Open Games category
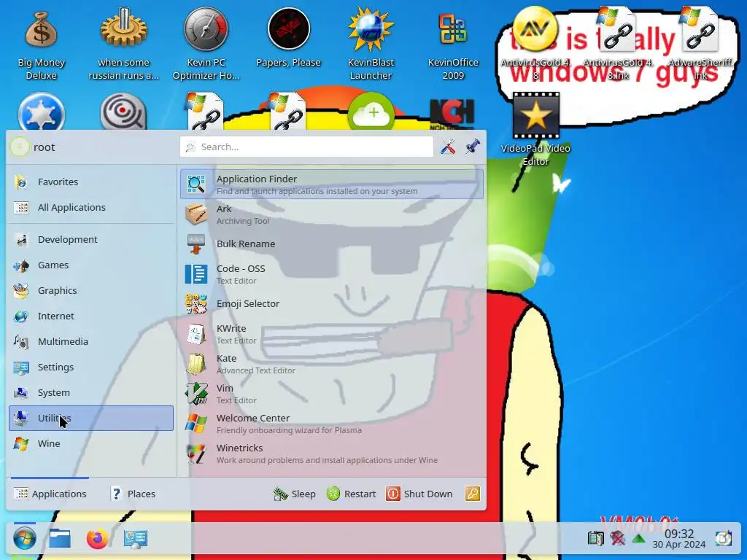747x560 pixels. (91, 265)
